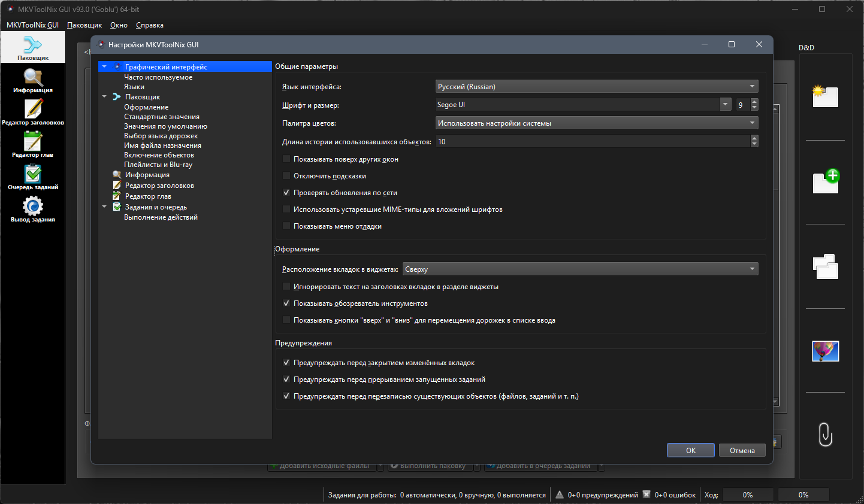
Task: Open the Информация tool in the sidebar
Action: (x=33, y=80)
